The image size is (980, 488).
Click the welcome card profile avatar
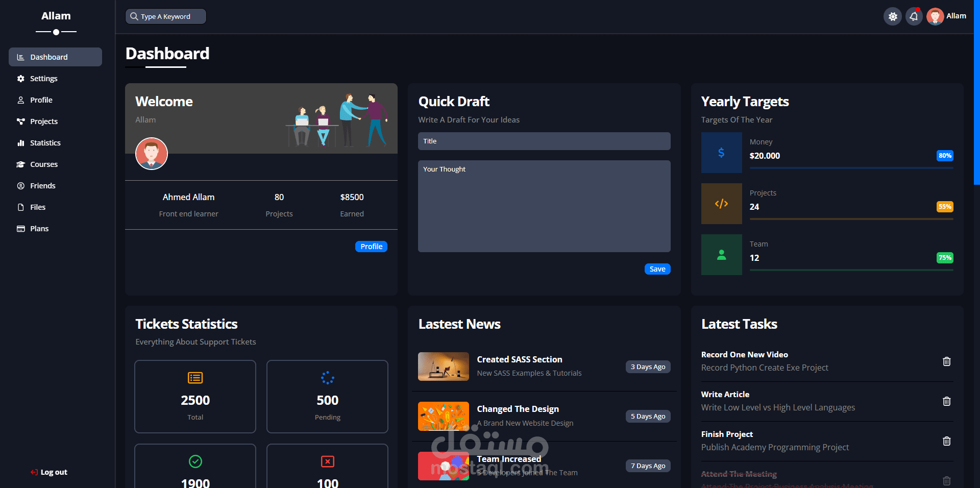click(x=152, y=154)
